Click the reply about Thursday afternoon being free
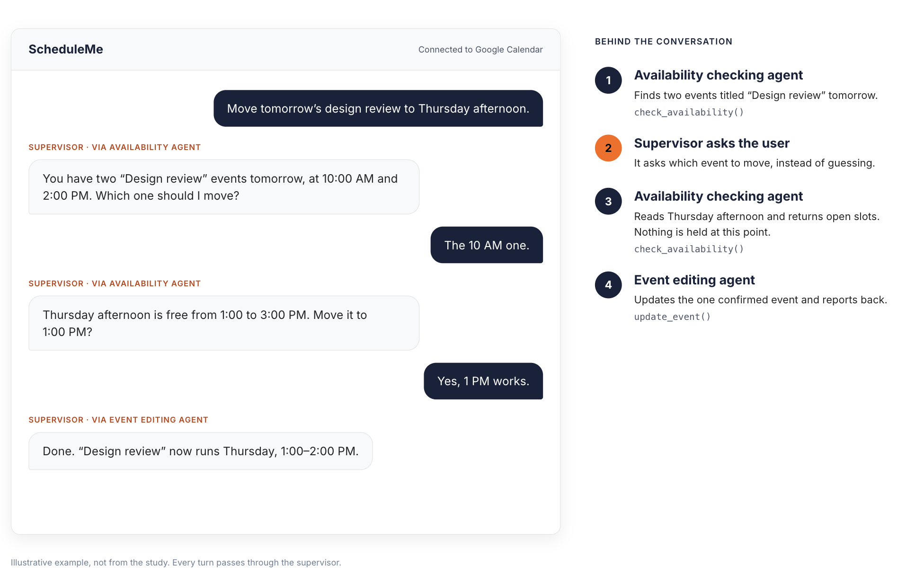The image size is (924, 583). 224,323
